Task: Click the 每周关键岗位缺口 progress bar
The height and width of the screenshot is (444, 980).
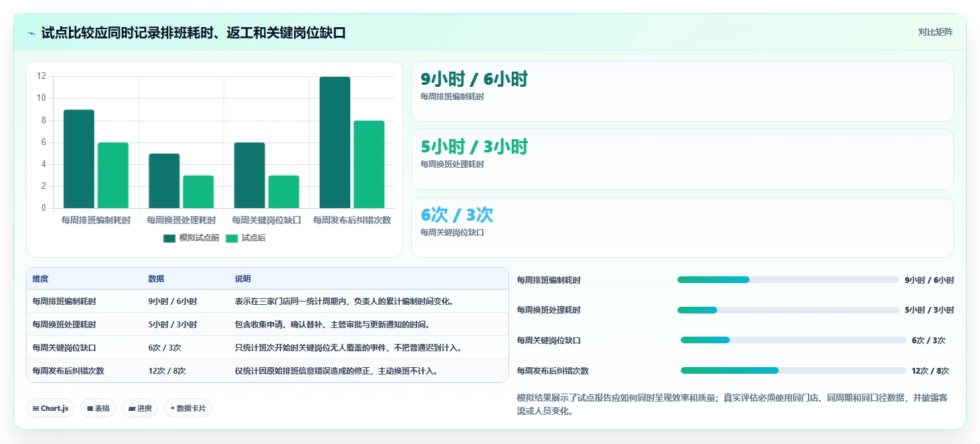Action: [x=793, y=340]
